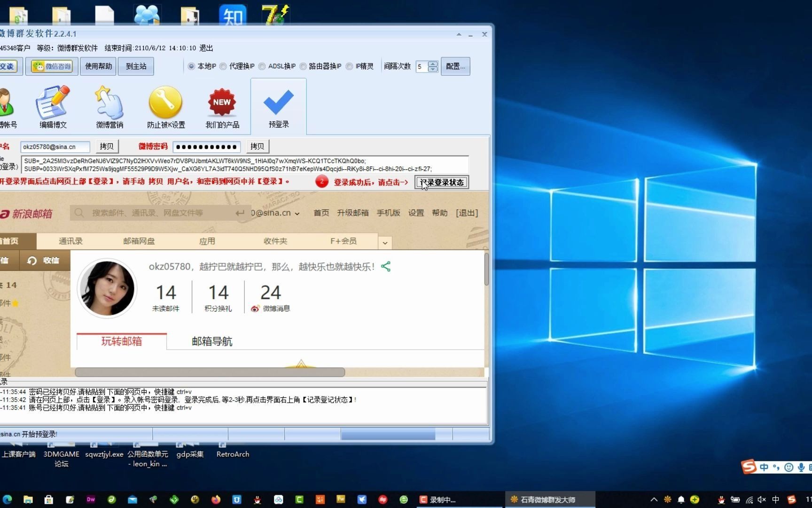The width and height of the screenshot is (812, 508).
Task: Click the 记录登录状态 button
Action: pyautogui.click(x=442, y=182)
